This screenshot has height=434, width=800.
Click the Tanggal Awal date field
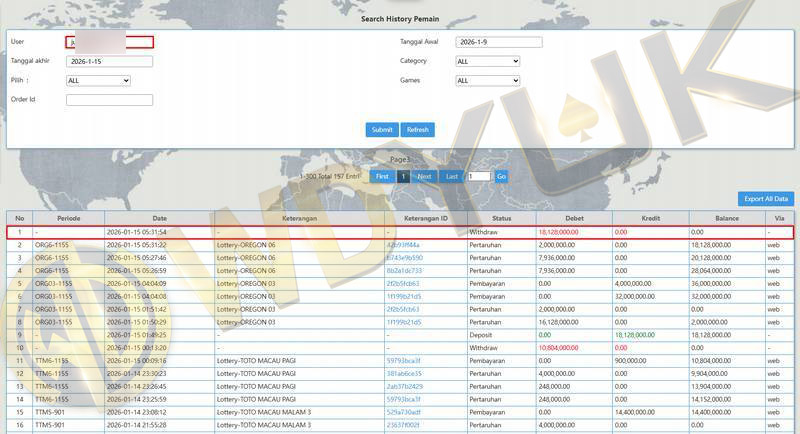498,42
